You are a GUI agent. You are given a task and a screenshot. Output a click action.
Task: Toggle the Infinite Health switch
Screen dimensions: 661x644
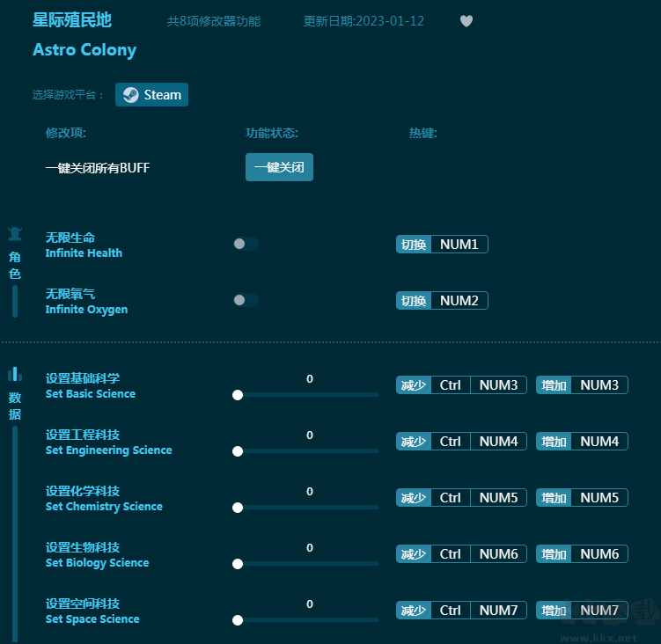point(245,244)
